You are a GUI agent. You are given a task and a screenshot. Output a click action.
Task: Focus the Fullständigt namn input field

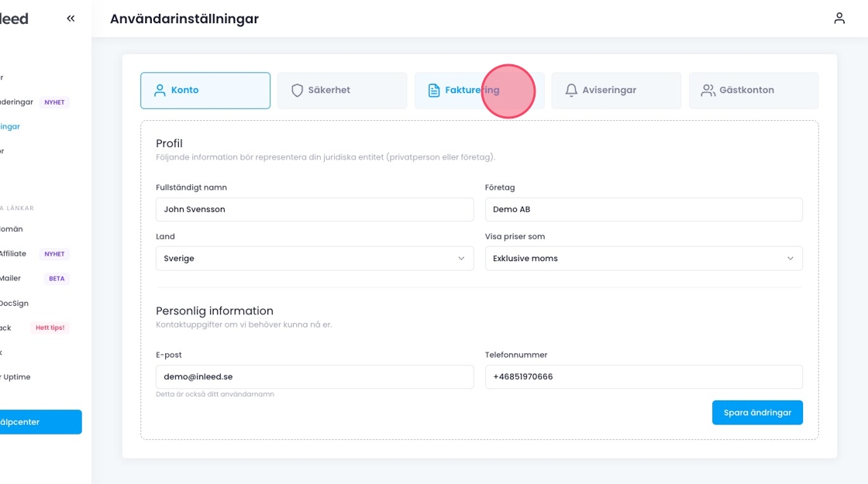pos(314,209)
